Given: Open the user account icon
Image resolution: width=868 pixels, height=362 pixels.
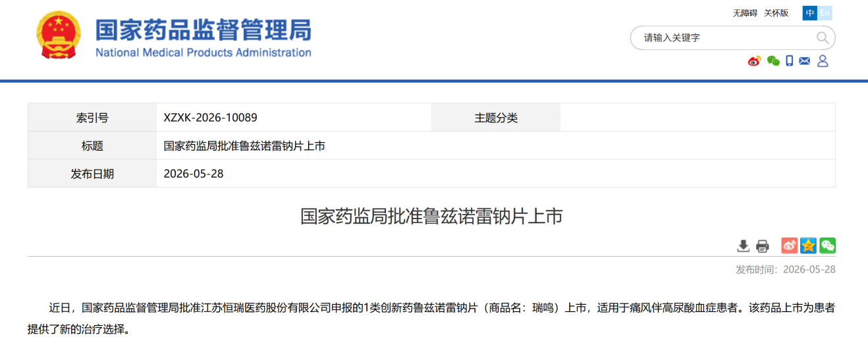Looking at the screenshot, I should [x=823, y=61].
